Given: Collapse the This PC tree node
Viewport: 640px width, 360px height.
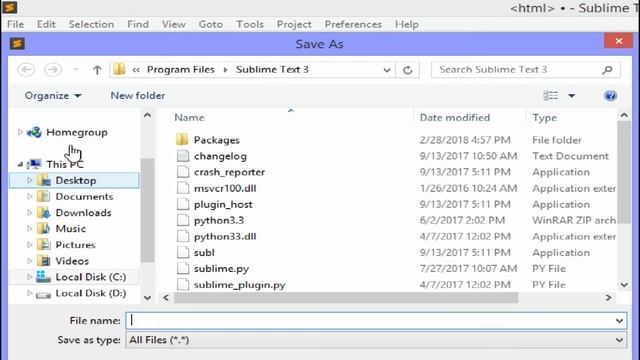Looking at the screenshot, I should [20, 164].
